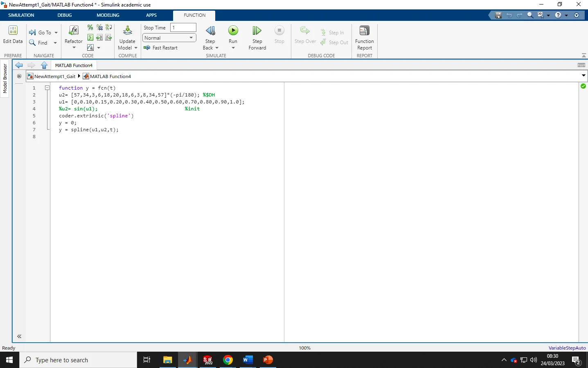Click the search magnifier in quick access toolbar
Screen dimensions: 588x368
(x=530, y=15)
